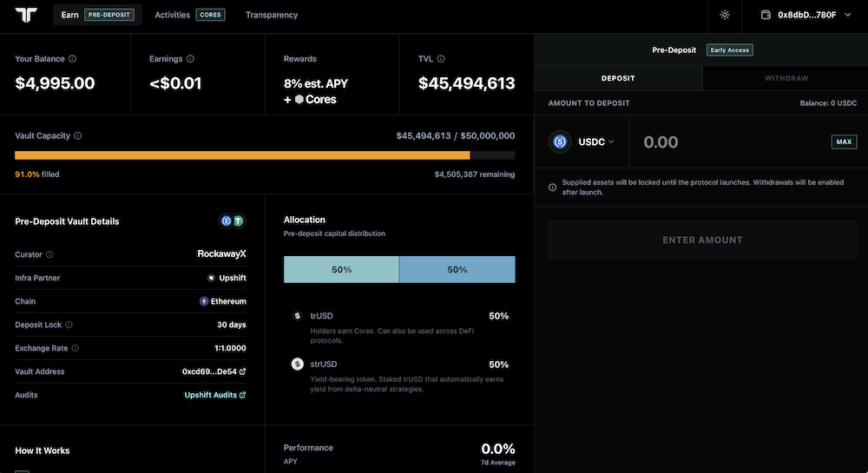Click the 'Pre-Deposit Vault Details' heading
Image resolution: width=868 pixels, height=473 pixels.
67,221
